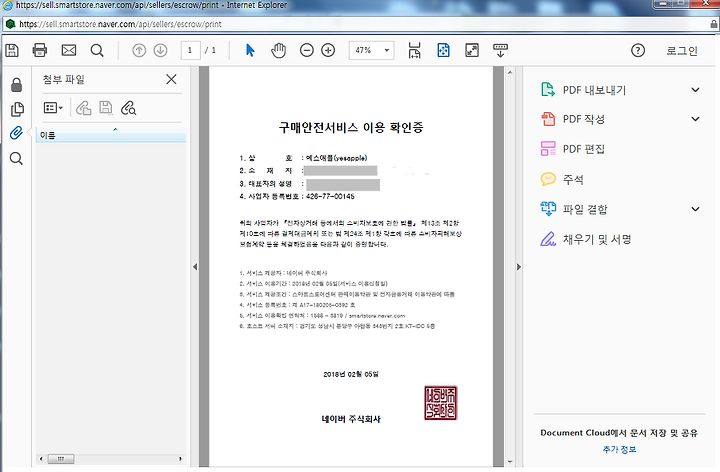Open the page thumbnails panel icon
The height and width of the screenshot is (472, 720).
tap(17, 109)
